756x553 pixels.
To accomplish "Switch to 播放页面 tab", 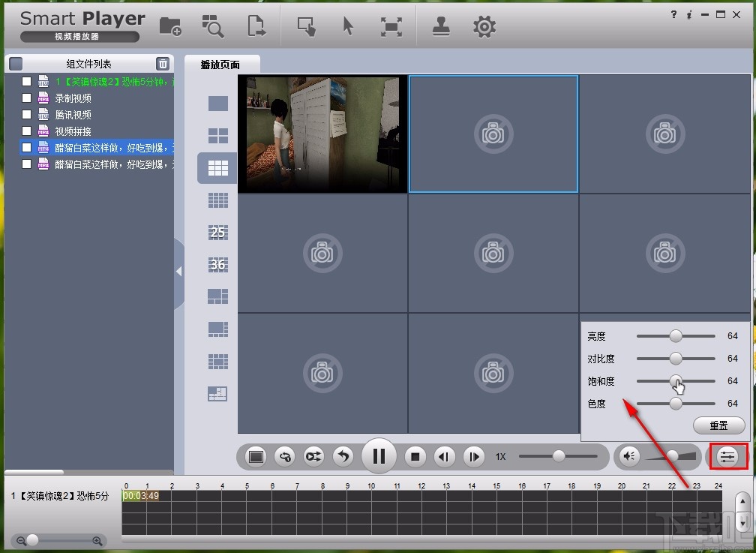I will [x=220, y=65].
